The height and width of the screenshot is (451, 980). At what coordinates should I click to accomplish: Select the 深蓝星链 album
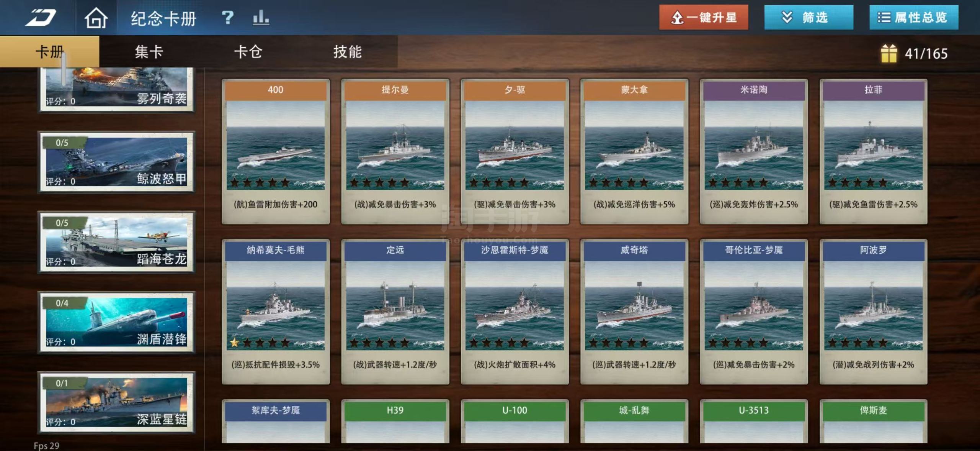click(116, 402)
